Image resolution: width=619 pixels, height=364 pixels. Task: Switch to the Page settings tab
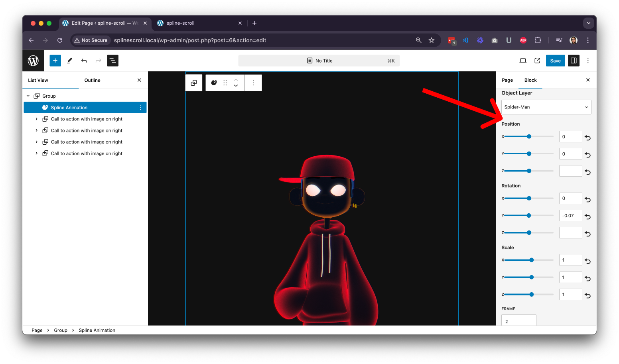[507, 80]
